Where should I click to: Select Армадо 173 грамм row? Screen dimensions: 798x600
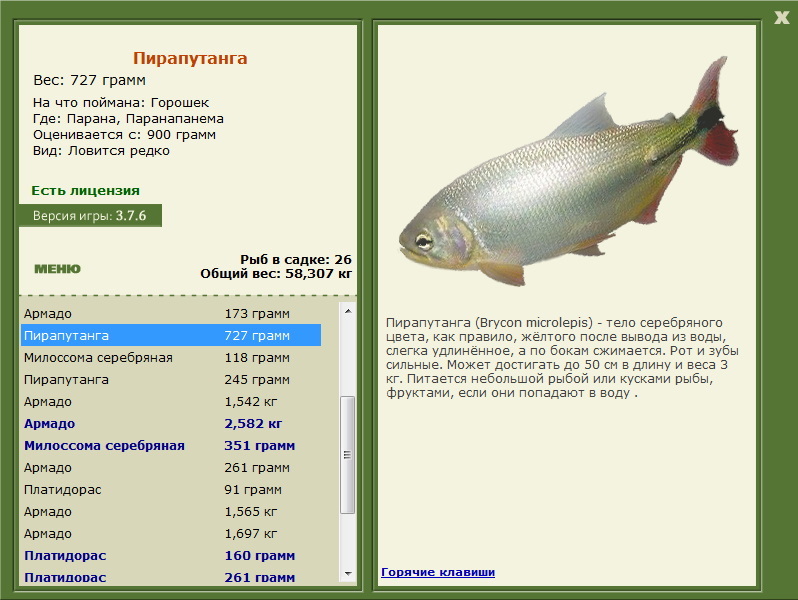[171, 313]
